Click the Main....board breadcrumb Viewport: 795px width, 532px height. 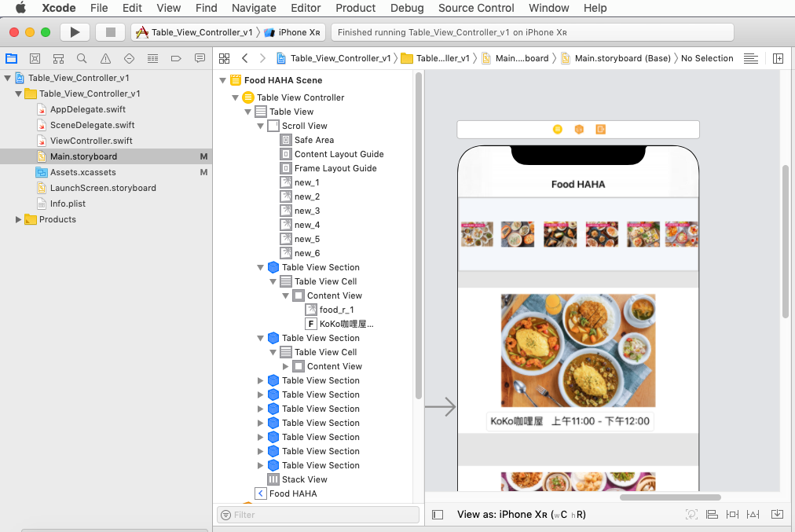click(515, 58)
